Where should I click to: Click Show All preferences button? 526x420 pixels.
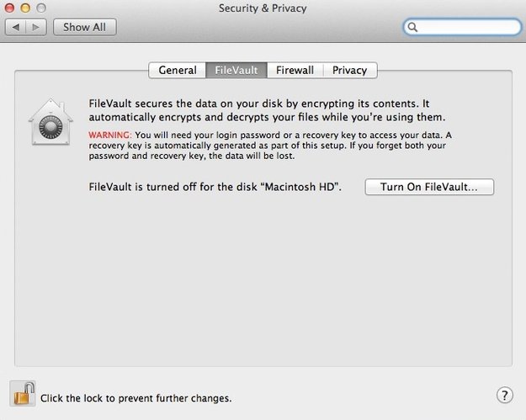pyautogui.click(x=84, y=27)
